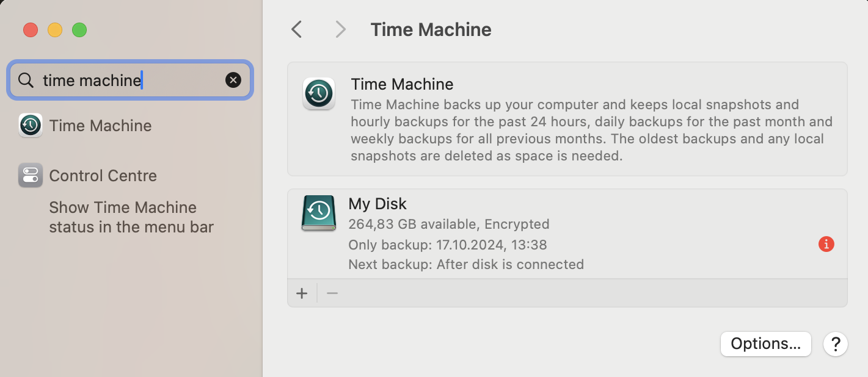Open Control Centre settings from the sidebar
The height and width of the screenshot is (377, 868).
pos(103,176)
